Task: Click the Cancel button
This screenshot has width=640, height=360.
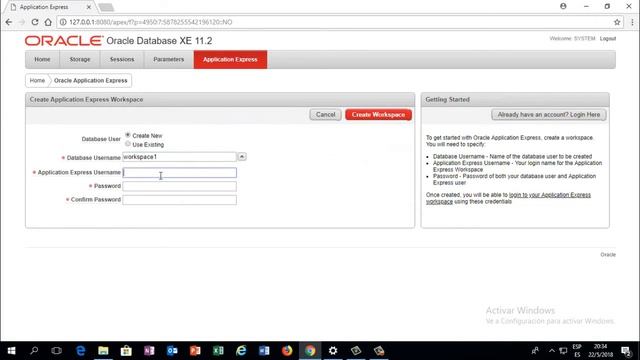Action: click(x=325, y=115)
